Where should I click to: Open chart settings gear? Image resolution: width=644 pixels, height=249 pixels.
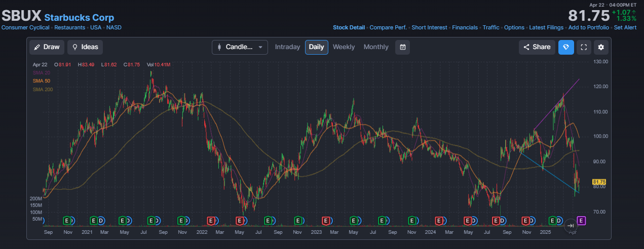[x=601, y=47]
